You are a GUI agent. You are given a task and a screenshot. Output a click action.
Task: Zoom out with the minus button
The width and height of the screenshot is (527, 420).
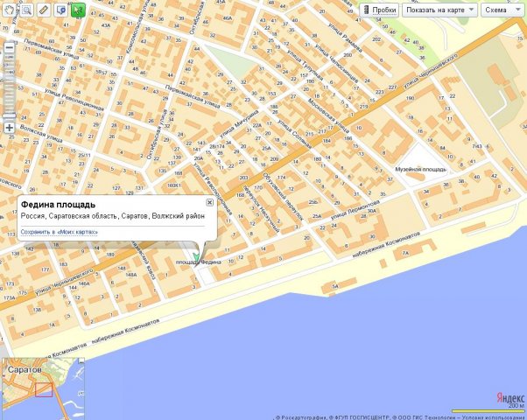click(9, 47)
